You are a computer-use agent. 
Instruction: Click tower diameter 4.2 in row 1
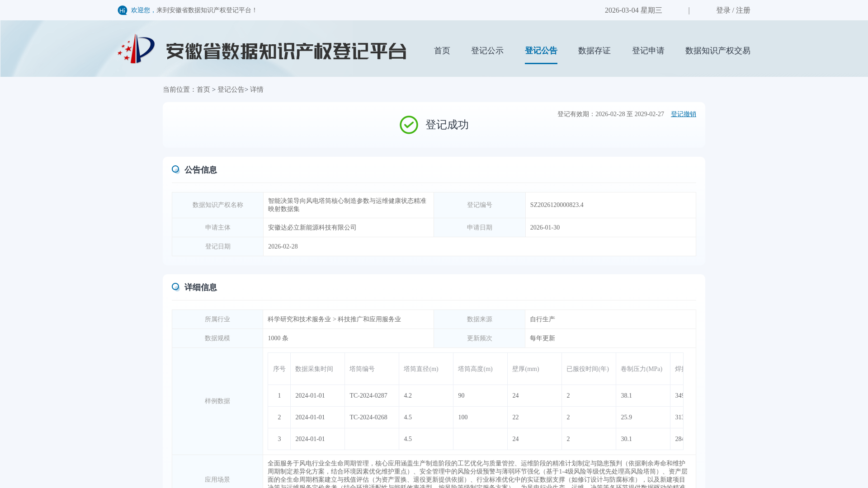point(408,396)
